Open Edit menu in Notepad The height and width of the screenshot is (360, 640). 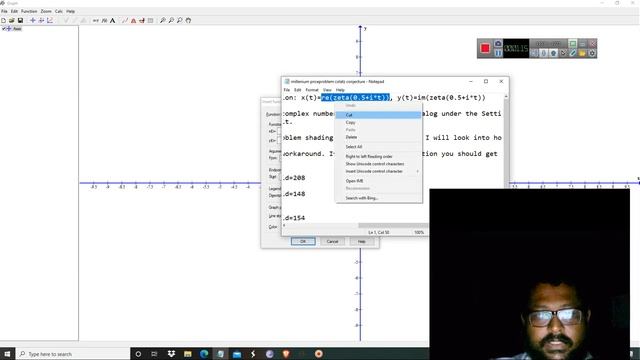(298, 90)
